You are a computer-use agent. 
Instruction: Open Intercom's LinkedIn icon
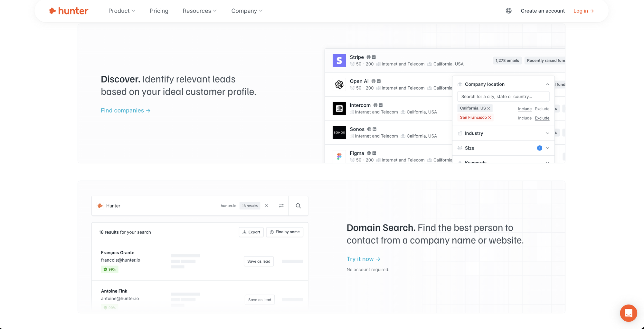tap(381, 105)
